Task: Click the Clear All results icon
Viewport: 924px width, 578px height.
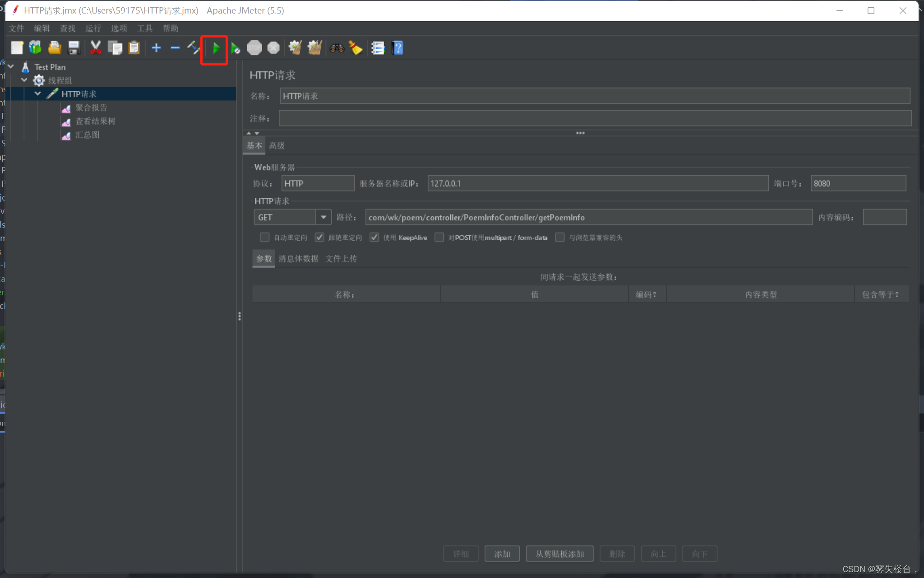Action: 314,47
